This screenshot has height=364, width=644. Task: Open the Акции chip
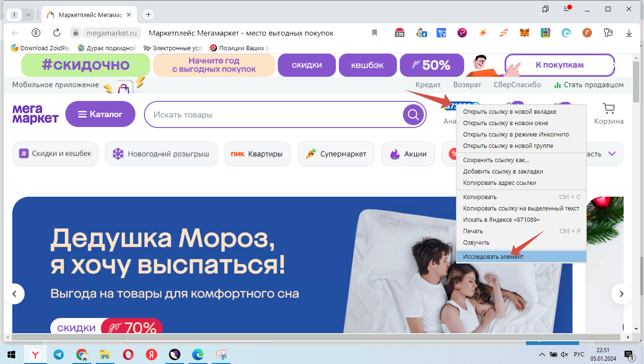point(408,154)
